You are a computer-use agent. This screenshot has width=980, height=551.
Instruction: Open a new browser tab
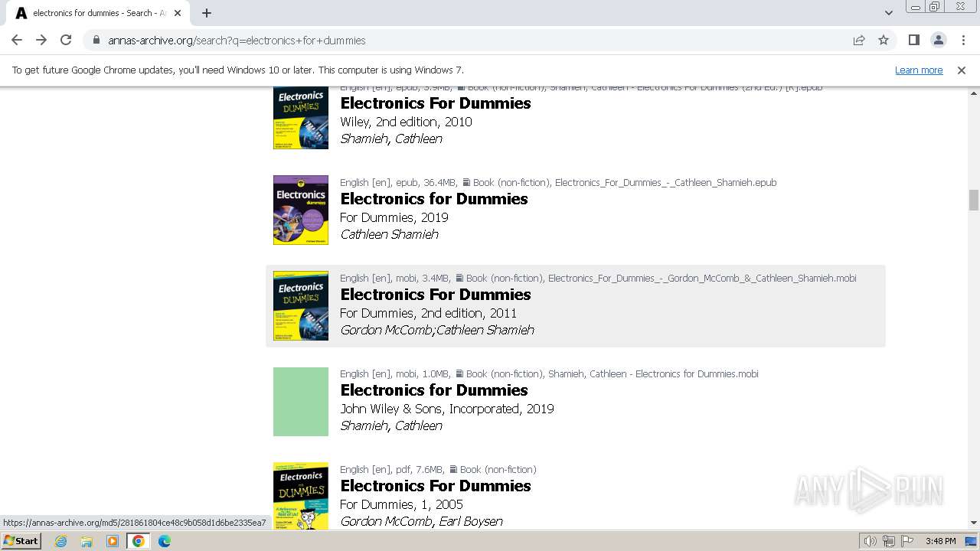pos(207,13)
